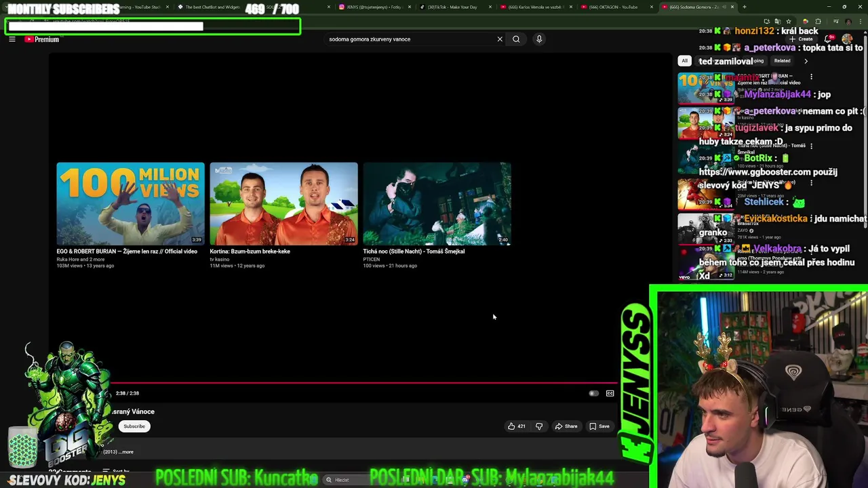Open the comments Sort by menu
The width and height of the screenshot is (868, 488).
pyautogui.click(x=117, y=471)
